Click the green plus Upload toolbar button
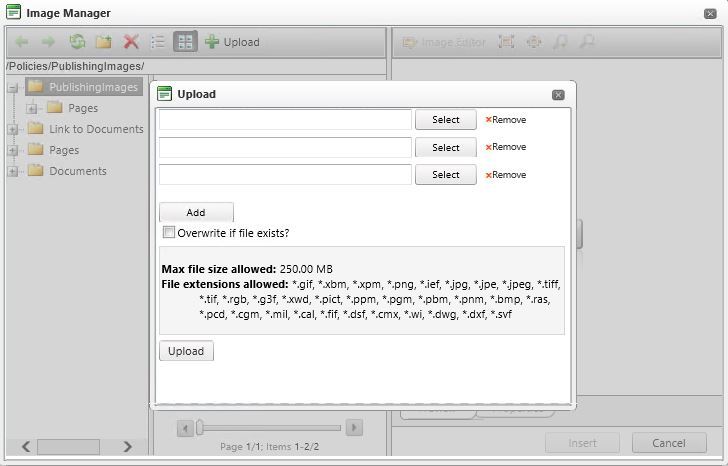 232,42
